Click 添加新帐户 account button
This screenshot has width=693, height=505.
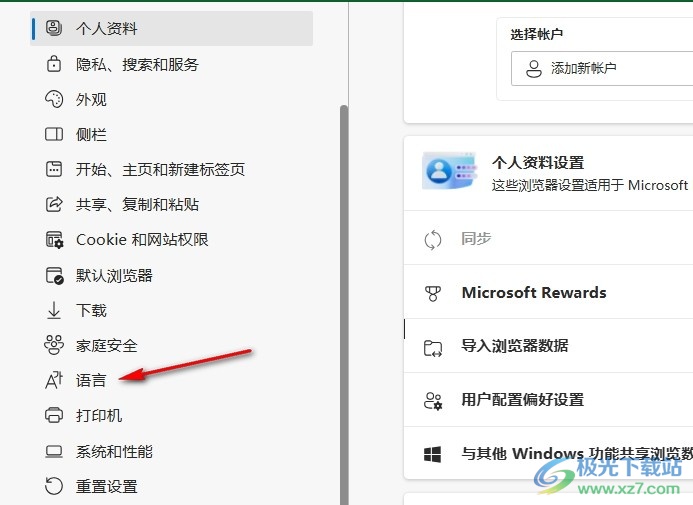(x=602, y=68)
